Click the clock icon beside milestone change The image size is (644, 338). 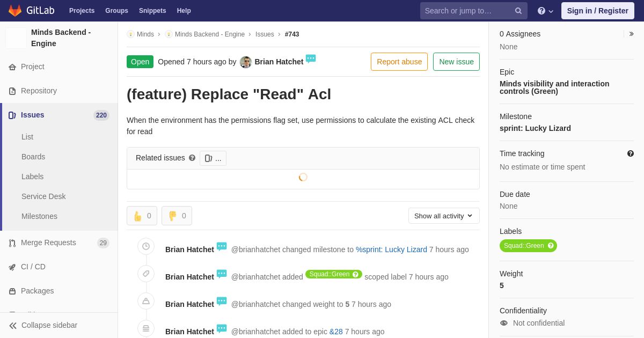pos(146,247)
